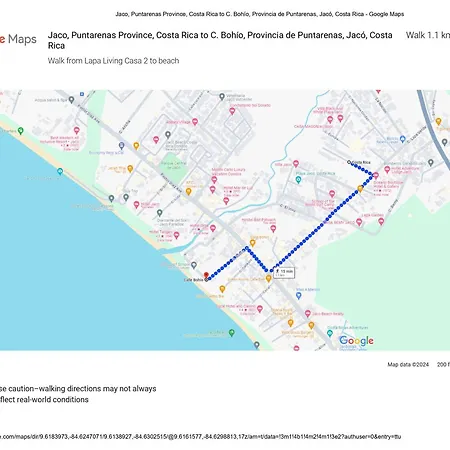Select the Jaco Beach Realty pink pin
This screenshot has height=450, width=450.
pyautogui.click(x=308, y=314)
